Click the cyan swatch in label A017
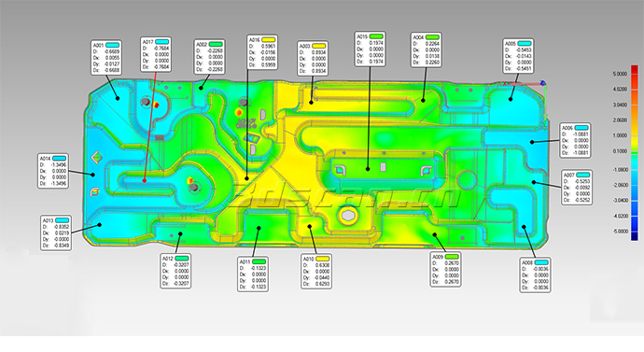The height and width of the screenshot is (352, 644). point(161,42)
